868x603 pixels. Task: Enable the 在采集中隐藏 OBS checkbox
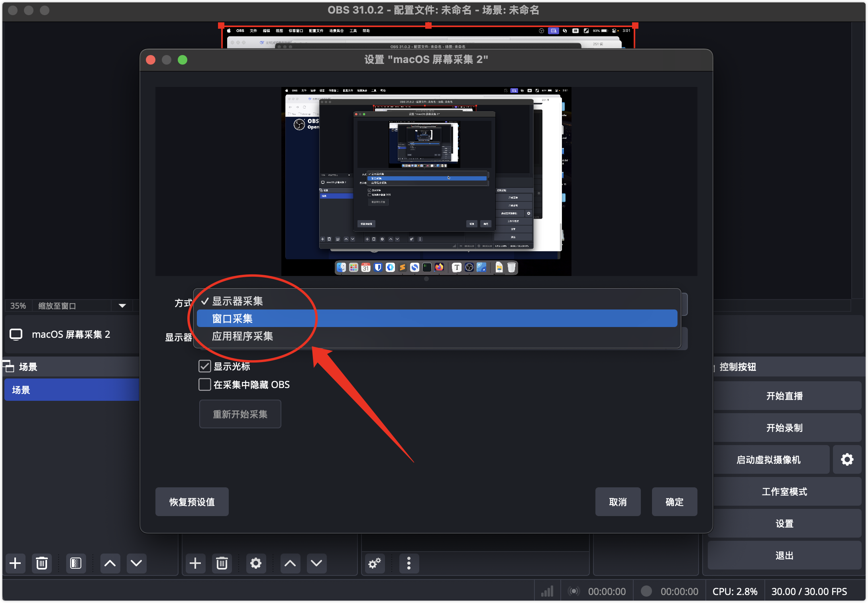click(x=204, y=384)
